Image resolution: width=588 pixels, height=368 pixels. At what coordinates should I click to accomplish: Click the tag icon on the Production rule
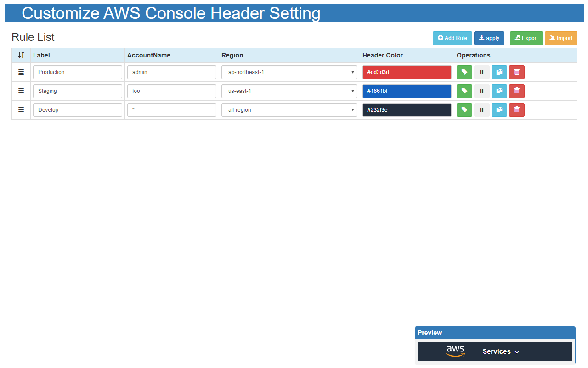pyautogui.click(x=464, y=72)
